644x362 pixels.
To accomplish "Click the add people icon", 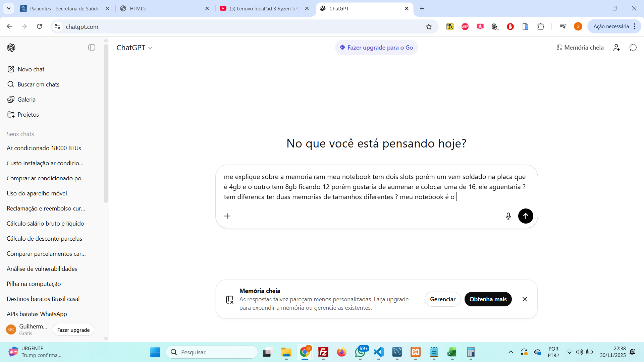I will pos(616,48).
